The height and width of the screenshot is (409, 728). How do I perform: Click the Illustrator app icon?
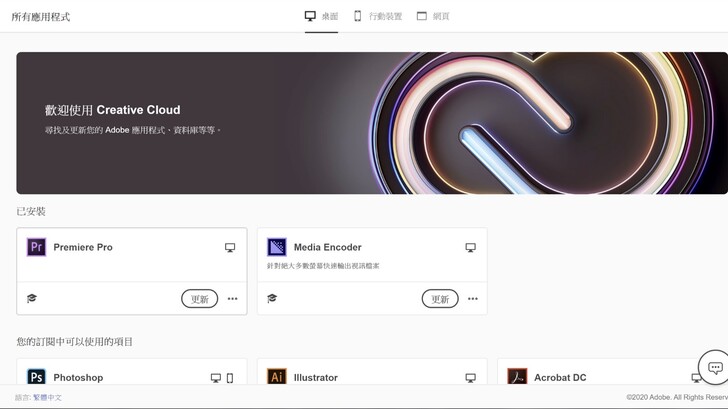(277, 377)
